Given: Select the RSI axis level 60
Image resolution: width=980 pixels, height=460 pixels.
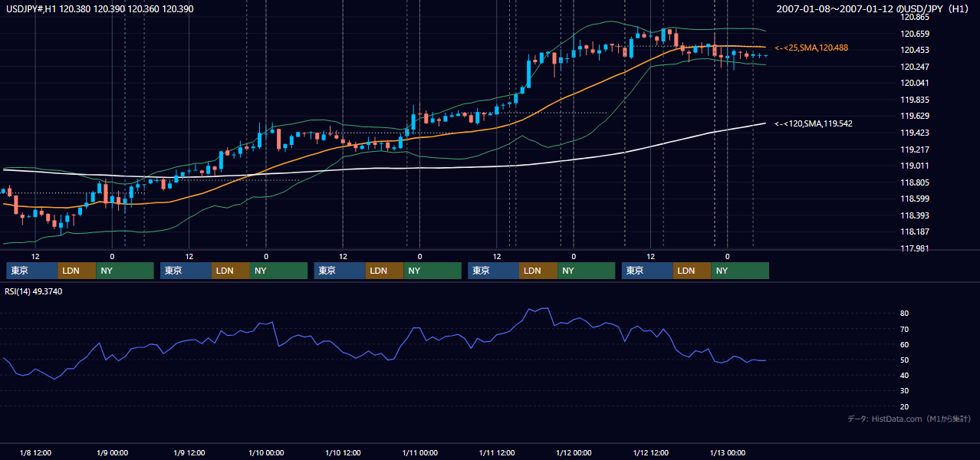Looking at the screenshot, I should pyautogui.click(x=905, y=345).
